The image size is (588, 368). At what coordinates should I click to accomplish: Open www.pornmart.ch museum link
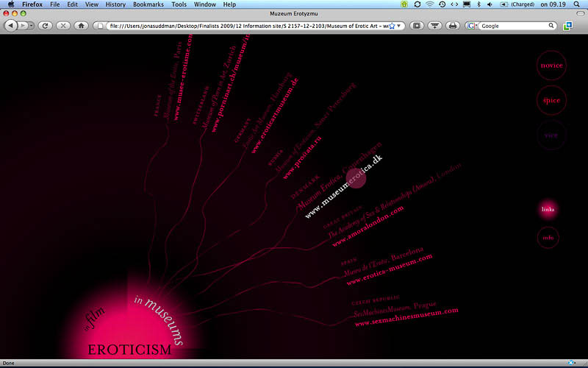click(230, 83)
